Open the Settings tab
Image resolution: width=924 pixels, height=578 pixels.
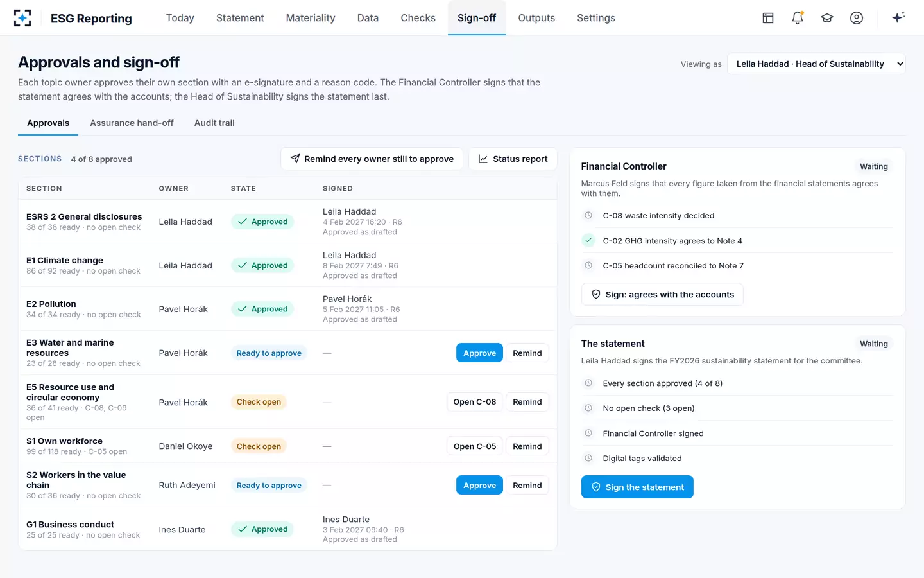596,18
